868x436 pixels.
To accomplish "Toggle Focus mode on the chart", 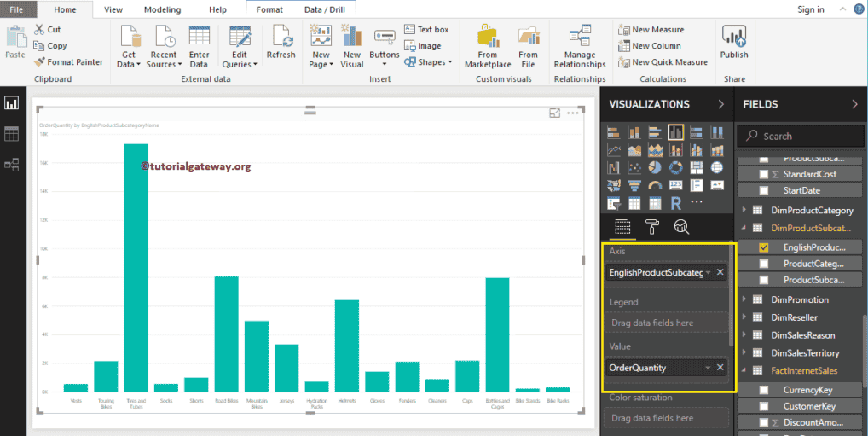I will pyautogui.click(x=555, y=113).
